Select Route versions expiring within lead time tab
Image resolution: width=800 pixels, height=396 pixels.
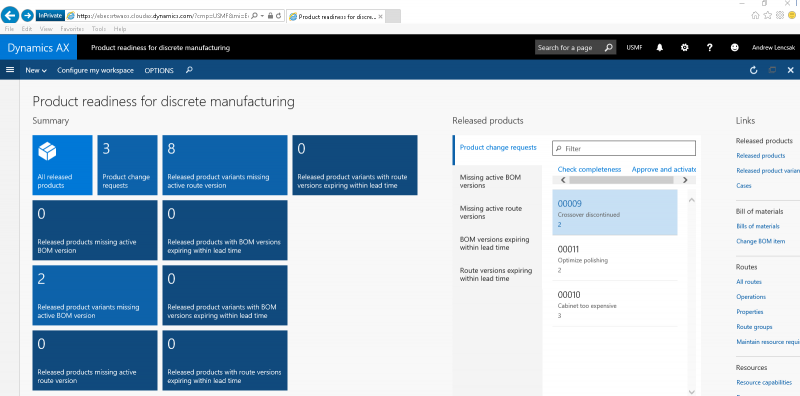coord(497,275)
